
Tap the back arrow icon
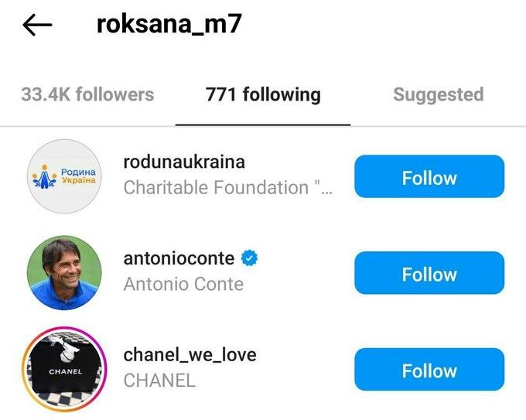click(x=37, y=26)
